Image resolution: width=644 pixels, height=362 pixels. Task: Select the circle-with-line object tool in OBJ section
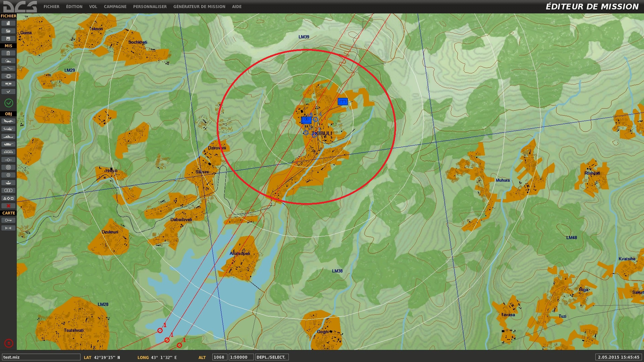(x=8, y=160)
